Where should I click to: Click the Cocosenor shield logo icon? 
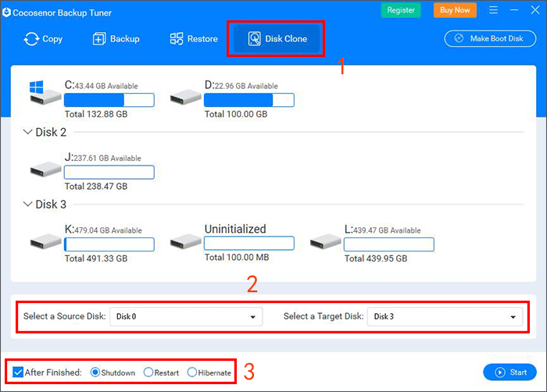coord(6,12)
